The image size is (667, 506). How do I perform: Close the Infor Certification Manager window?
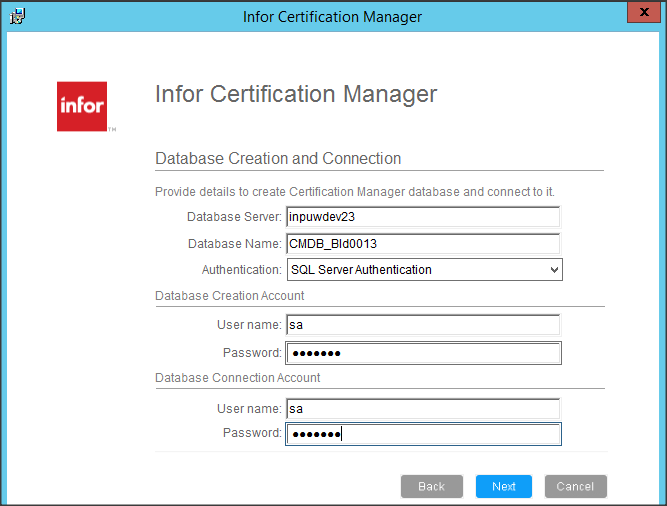click(644, 12)
